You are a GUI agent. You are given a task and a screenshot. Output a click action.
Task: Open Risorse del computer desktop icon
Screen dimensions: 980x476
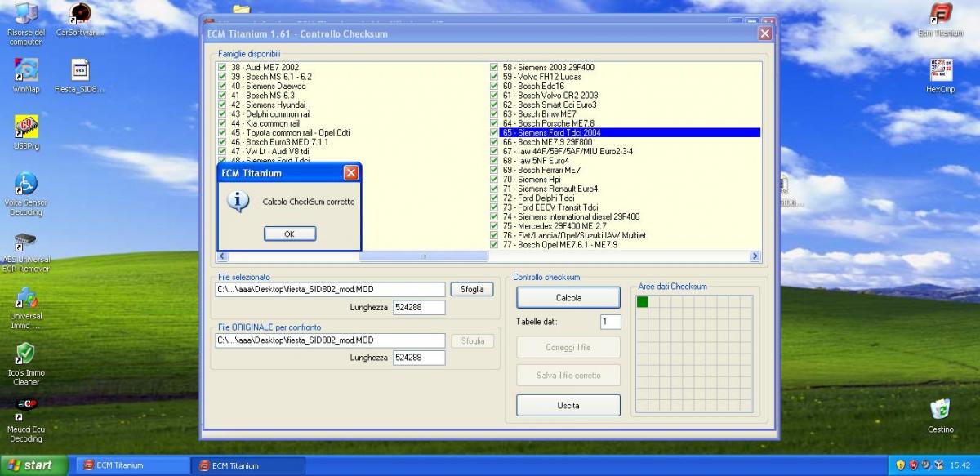pyautogui.click(x=25, y=24)
